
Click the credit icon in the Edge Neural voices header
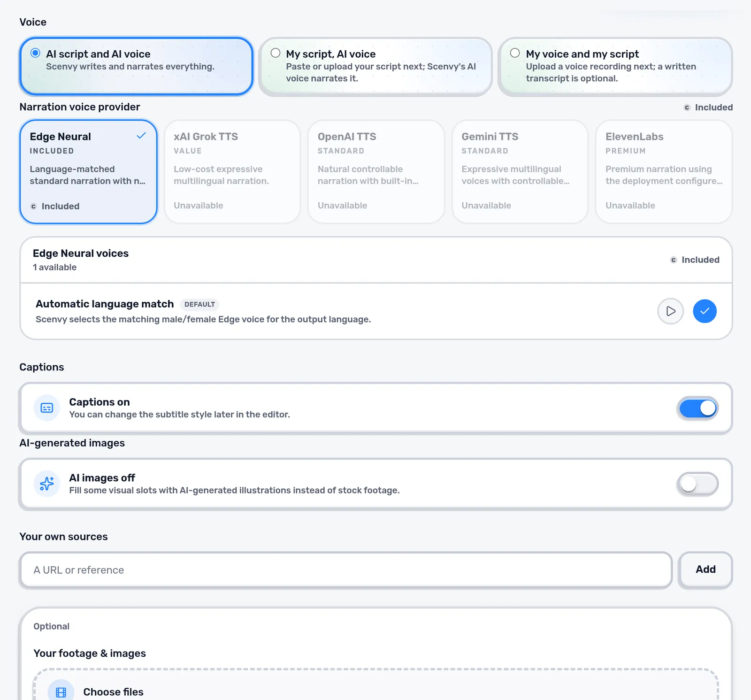[674, 260]
